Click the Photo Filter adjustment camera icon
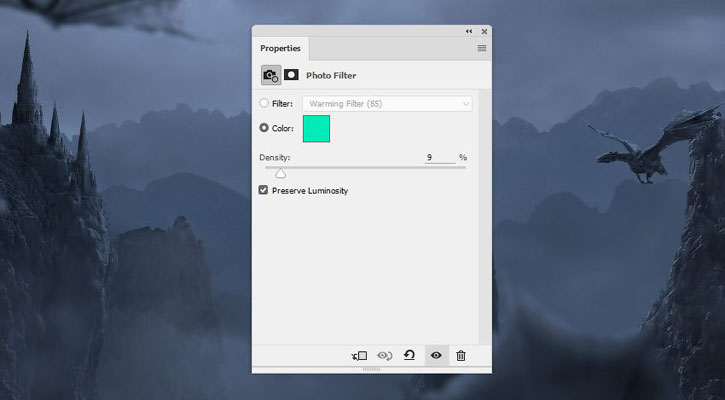 pos(271,75)
